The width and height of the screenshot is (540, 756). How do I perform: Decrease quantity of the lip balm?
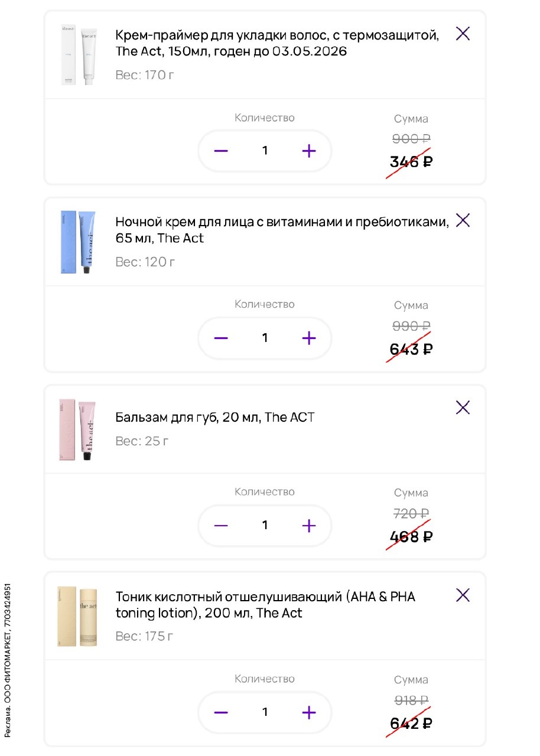(221, 526)
